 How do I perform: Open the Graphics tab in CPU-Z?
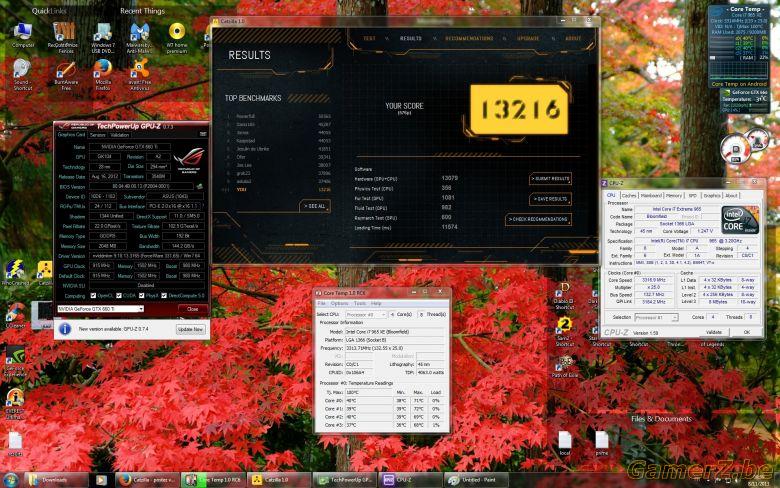(x=712, y=195)
